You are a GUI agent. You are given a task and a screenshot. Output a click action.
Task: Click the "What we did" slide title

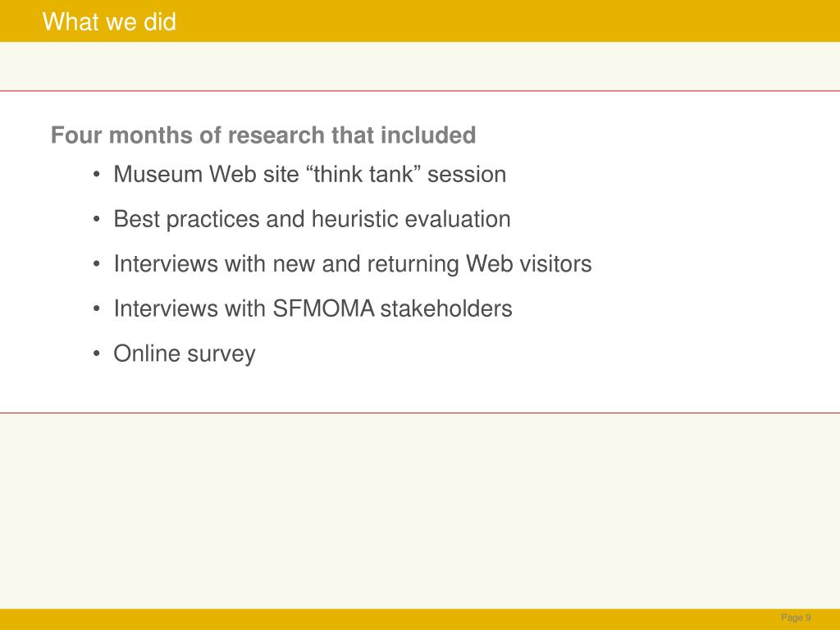pos(109,22)
